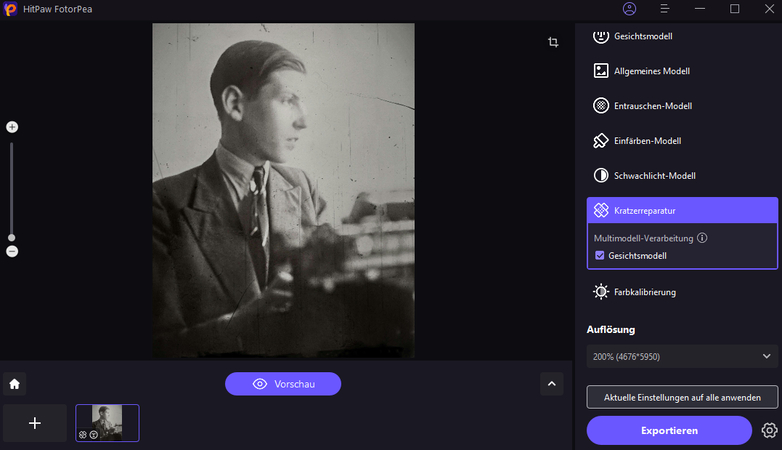This screenshot has height=450, width=782.
Task: Click the crop icon above the photo
Action: click(553, 42)
